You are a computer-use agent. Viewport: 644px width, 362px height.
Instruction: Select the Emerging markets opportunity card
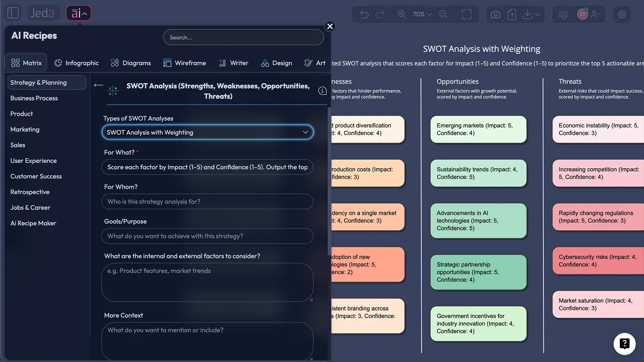click(478, 129)
